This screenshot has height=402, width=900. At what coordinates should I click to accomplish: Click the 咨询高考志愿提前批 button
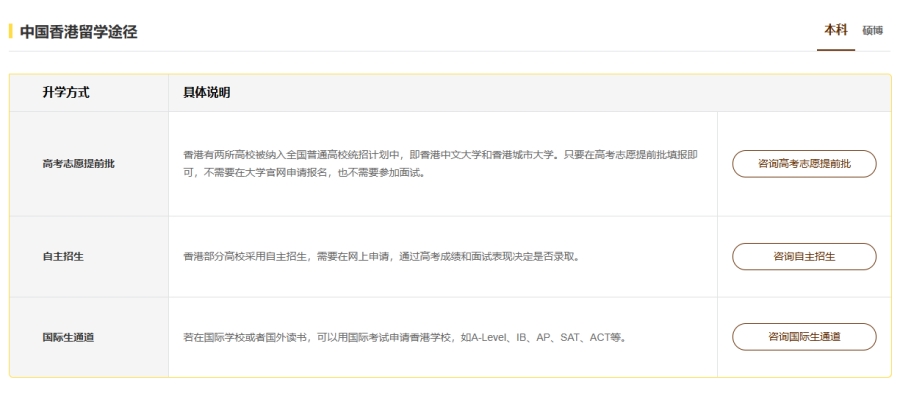(804, 164)
